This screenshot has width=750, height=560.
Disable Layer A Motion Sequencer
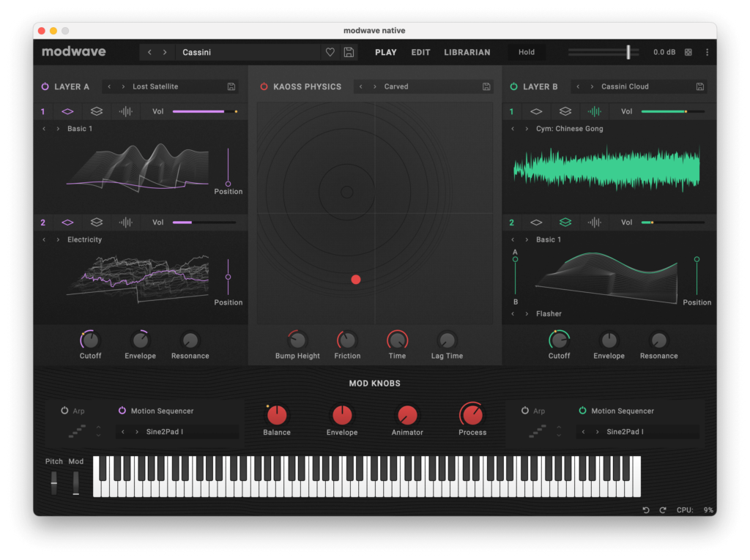[x=122, y=411]
